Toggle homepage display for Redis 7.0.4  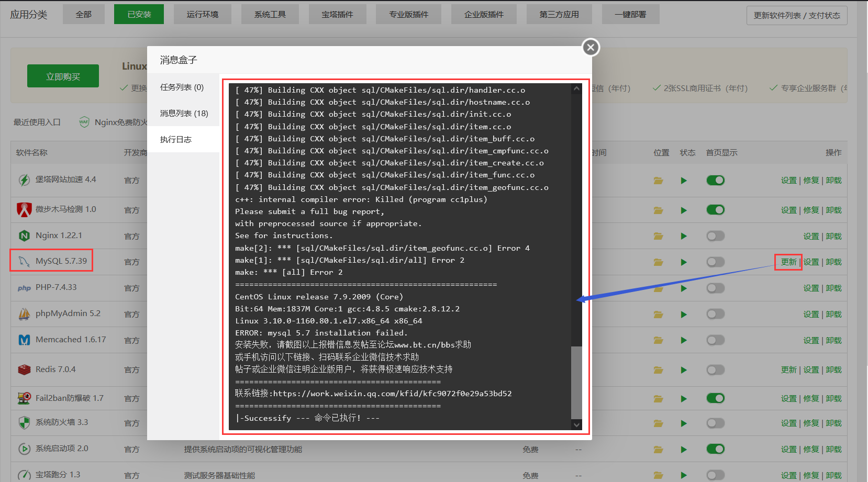tap(715, 370)
